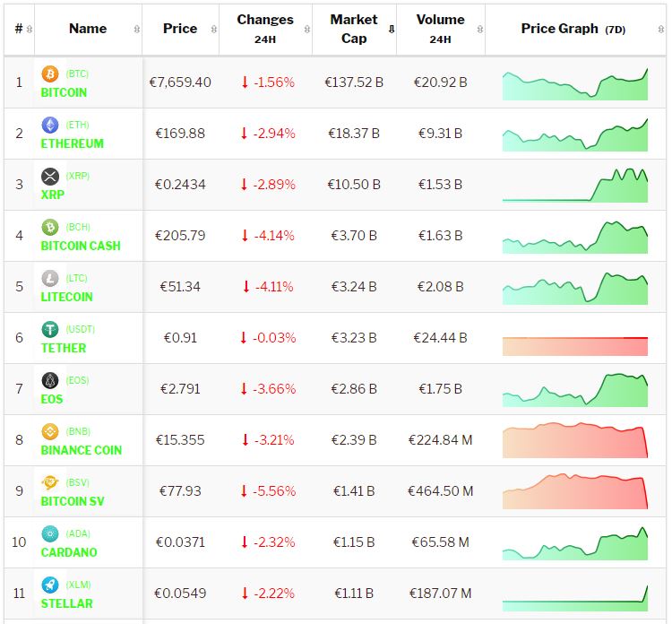Sort the table by Name column

[x=88, y=29]
